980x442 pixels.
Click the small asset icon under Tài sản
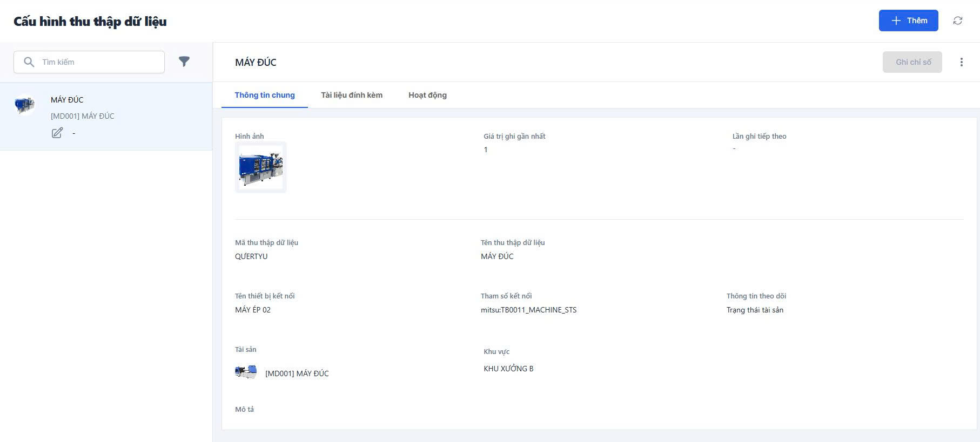tap(246, 372)
